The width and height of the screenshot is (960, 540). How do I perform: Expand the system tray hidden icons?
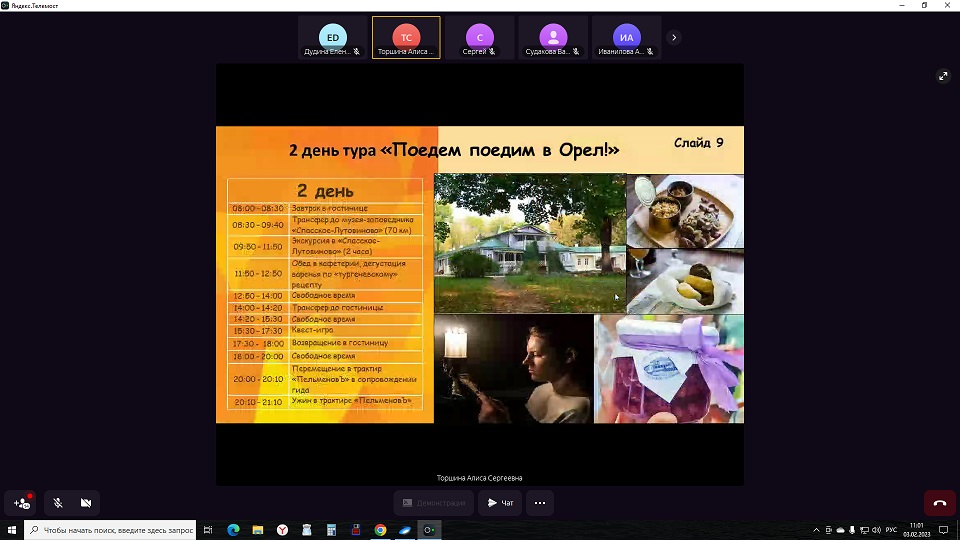[817, 530]
